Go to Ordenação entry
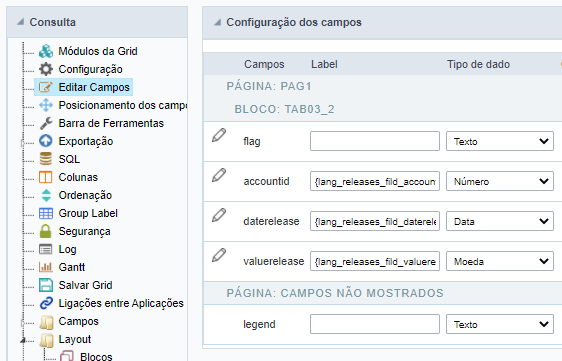This screenshot has width=562, height=361. tap(85, 195)
